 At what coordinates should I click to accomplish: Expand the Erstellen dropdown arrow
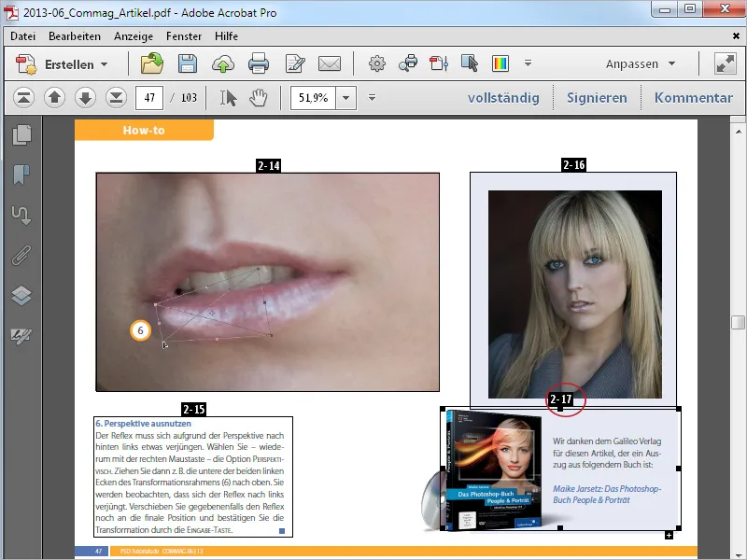coord(105,64)
